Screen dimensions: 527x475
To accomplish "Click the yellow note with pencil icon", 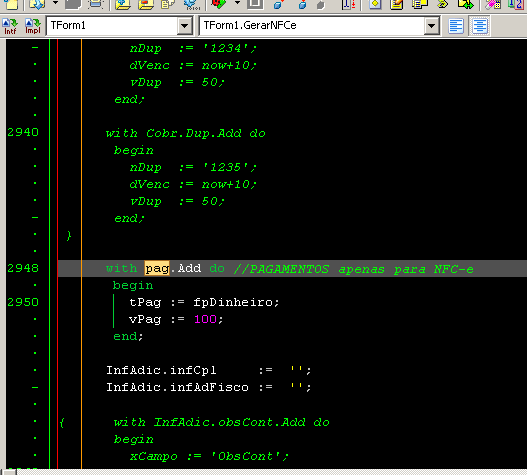I will pos(397,4).
